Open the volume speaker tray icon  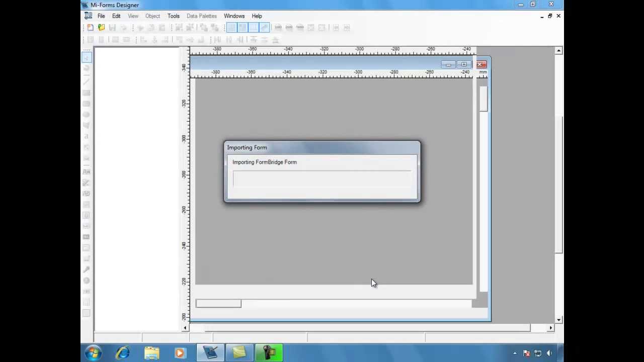[549, 353]
